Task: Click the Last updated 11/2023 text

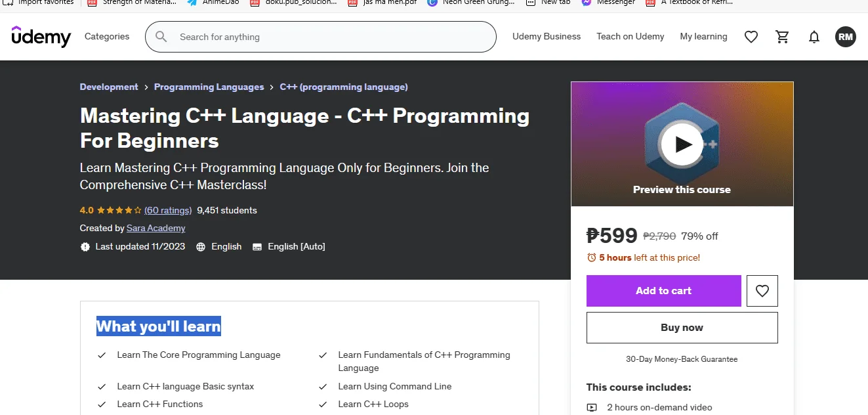Action: (140, 247)
